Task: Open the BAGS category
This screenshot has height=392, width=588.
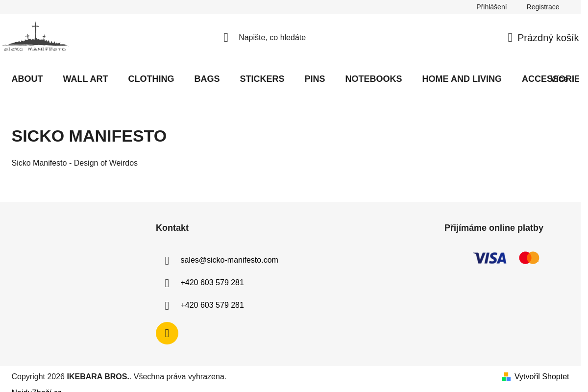Action: pos(207,79)
